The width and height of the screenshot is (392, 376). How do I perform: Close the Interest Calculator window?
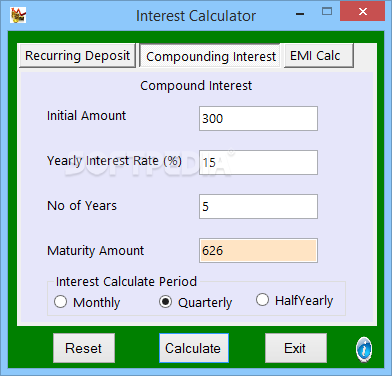(x=363, y=12)
